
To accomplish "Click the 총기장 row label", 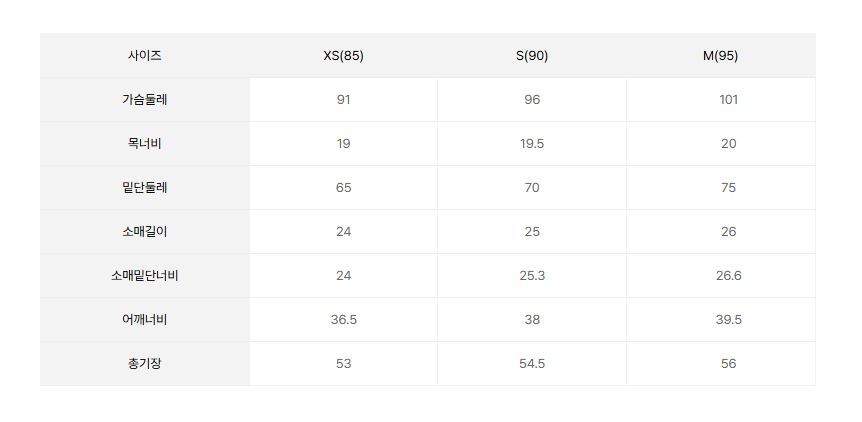I will pyautogui.click(x=144, y=364).
